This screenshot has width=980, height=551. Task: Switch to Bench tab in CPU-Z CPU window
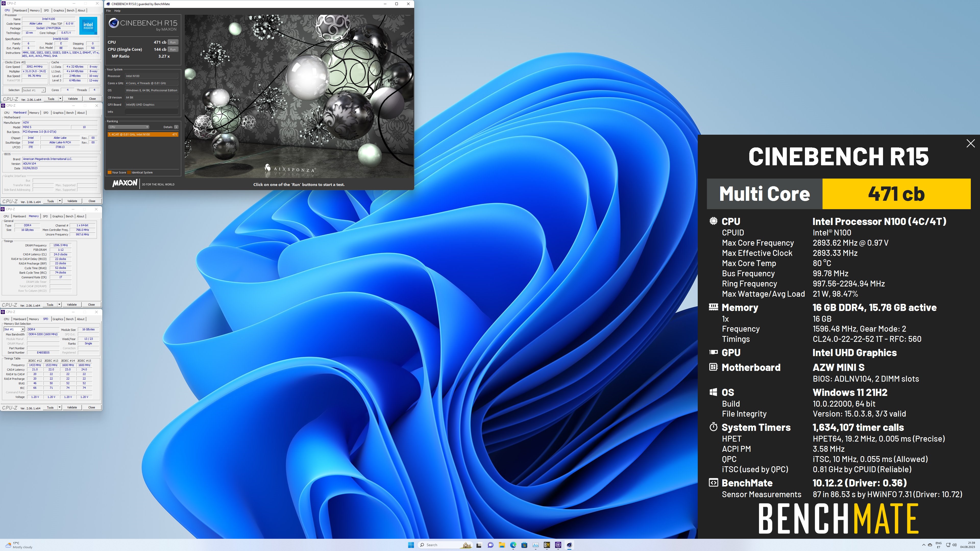point(71,10)
